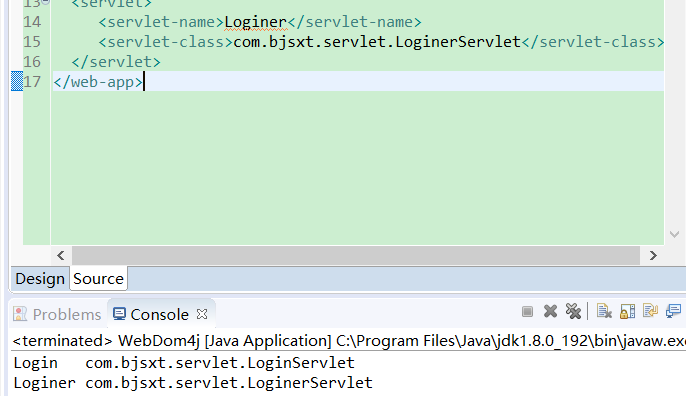The width and height of the screenshot is (686, 396).
Task: Click console text com.bjsxt.servlet.LoginerServlet
Action: 229,383
